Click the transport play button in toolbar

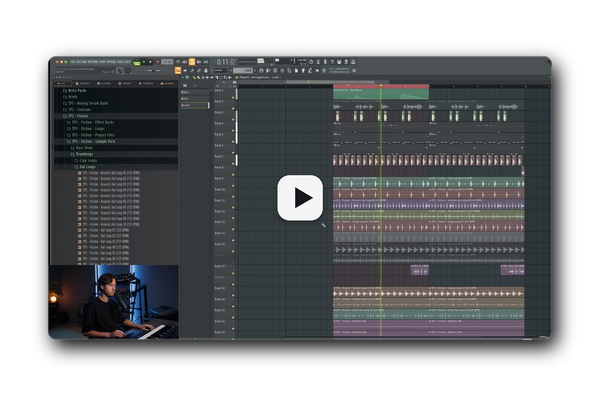(144, 62)
